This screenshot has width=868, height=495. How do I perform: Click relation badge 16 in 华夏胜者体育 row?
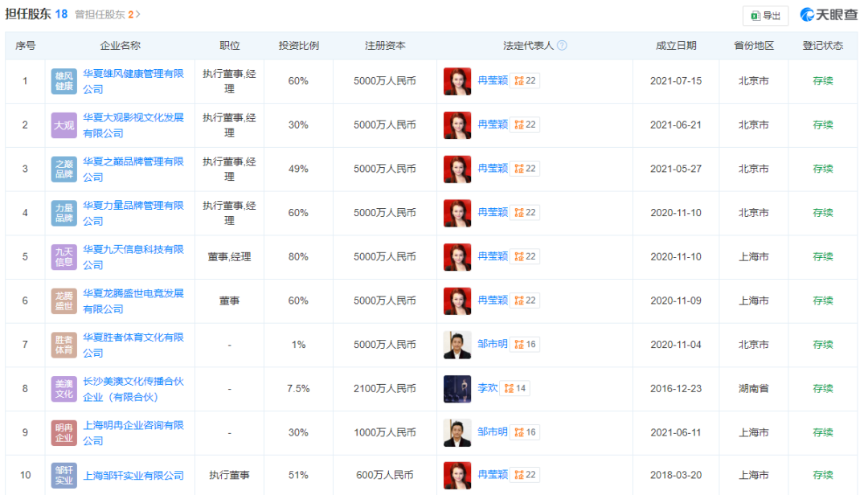tap(525, 345)
